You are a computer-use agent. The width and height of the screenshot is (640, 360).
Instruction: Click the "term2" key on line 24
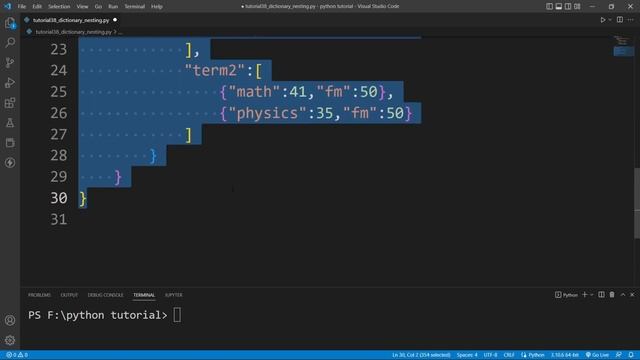pos(215,71)
